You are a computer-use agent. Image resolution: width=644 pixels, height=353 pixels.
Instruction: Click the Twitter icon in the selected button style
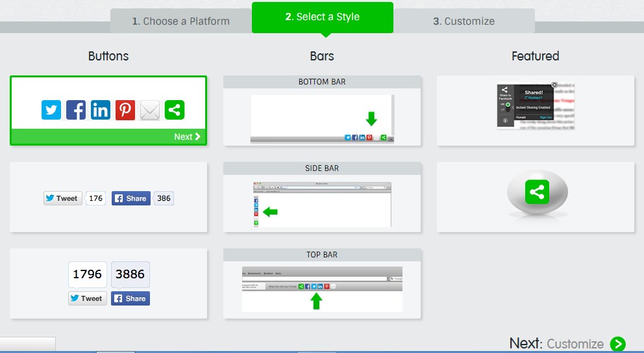click(51, 110)
